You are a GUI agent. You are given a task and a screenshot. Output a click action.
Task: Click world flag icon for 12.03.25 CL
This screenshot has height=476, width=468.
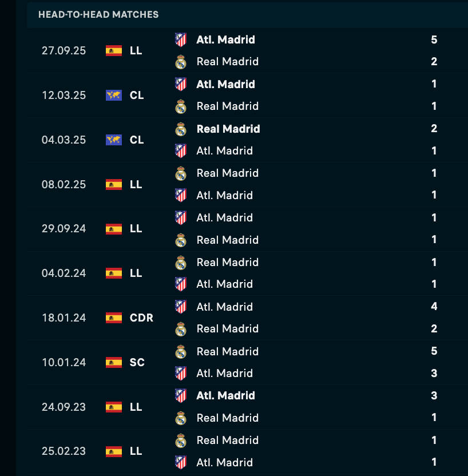pyautogui.click(x=114, y=95)
